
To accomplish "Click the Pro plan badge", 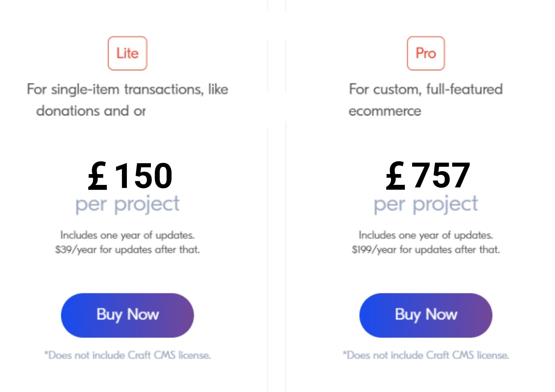I will pos(426,53).
